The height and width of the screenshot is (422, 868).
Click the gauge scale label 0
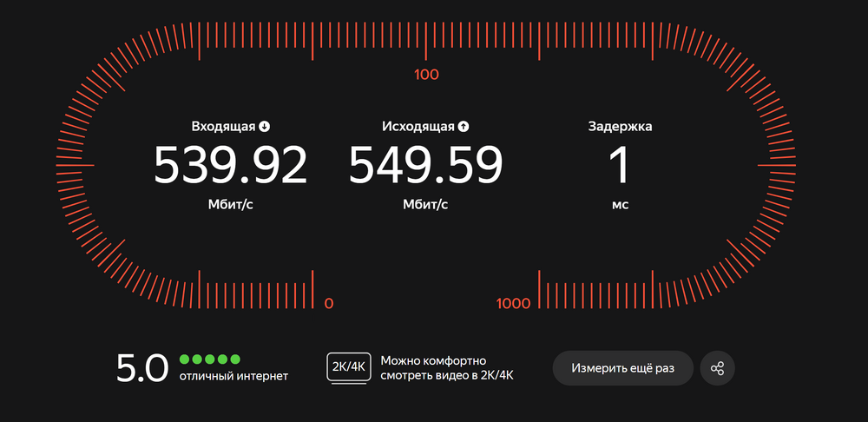(329, 304)
